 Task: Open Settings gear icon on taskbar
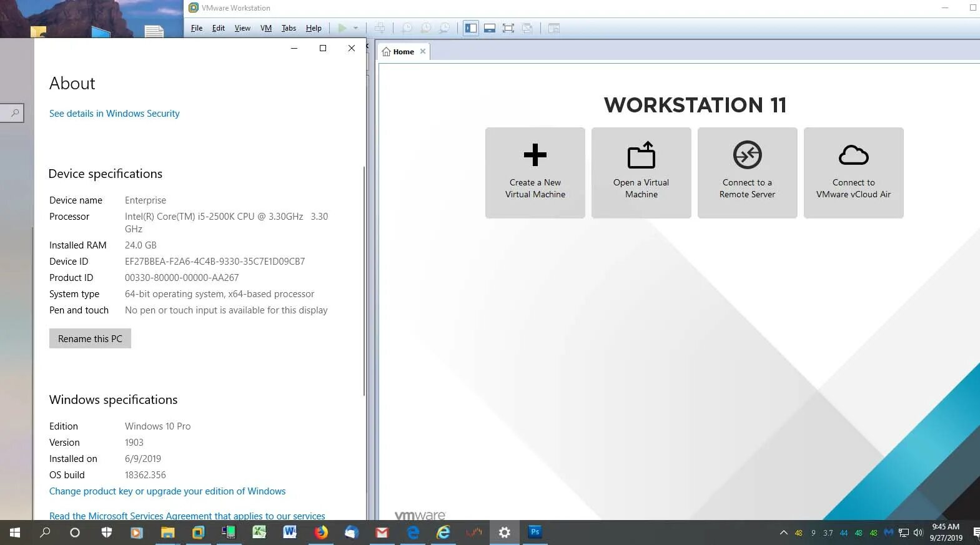tap(505, 533)
